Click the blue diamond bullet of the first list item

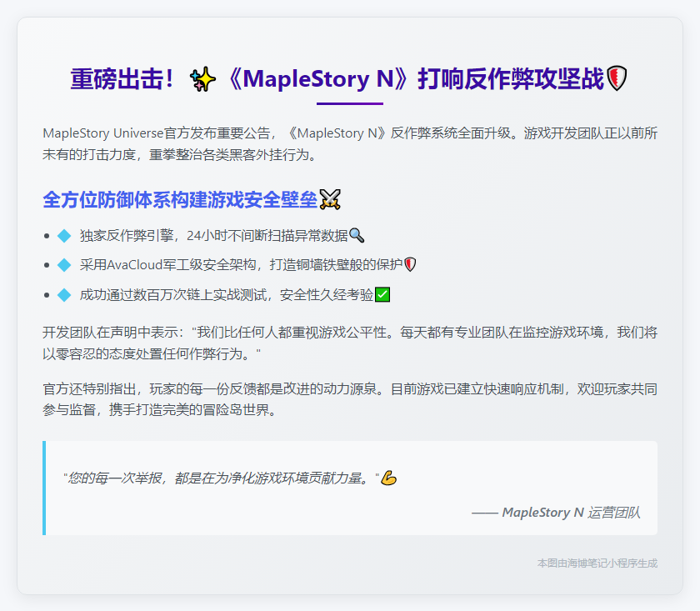tap(64, 236)
